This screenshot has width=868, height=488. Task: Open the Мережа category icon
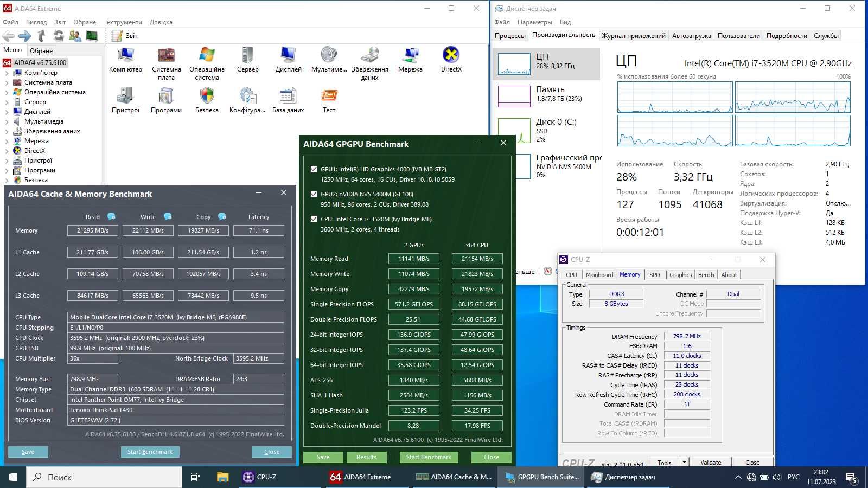410,60
